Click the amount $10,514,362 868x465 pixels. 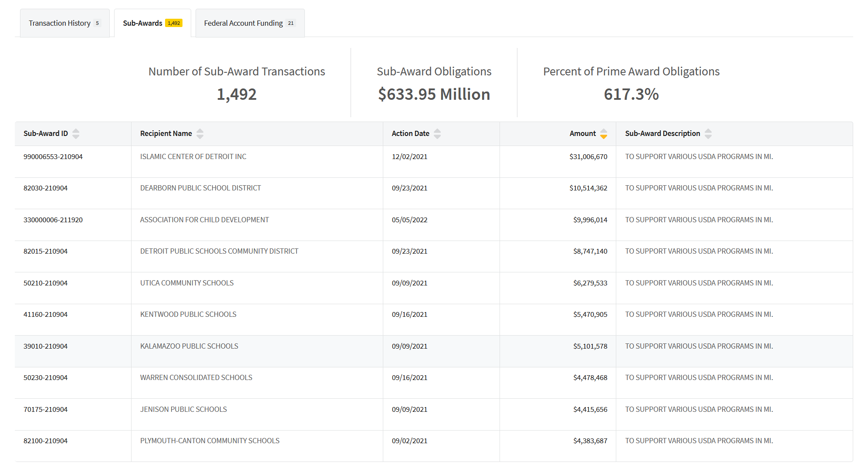tap(588, 188)
